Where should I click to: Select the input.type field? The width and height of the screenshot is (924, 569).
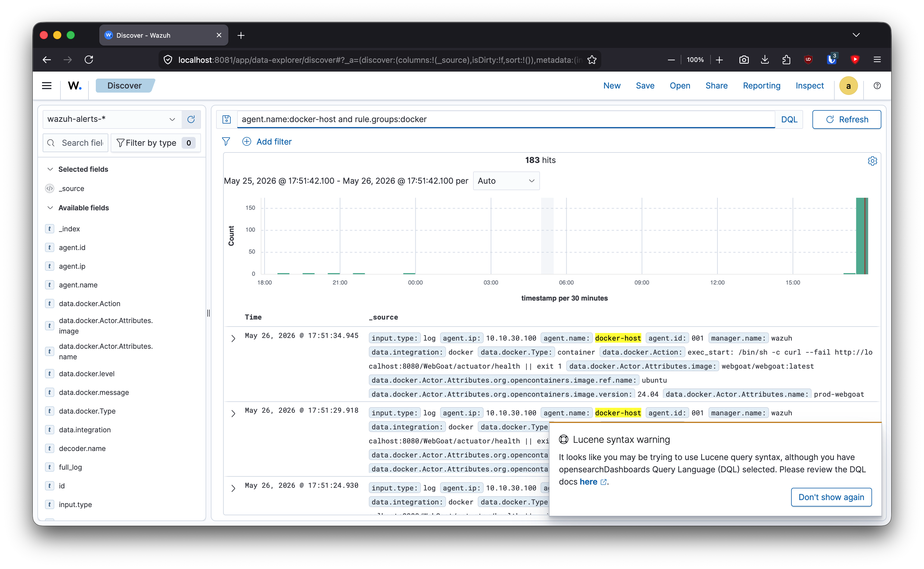(75, 504)
